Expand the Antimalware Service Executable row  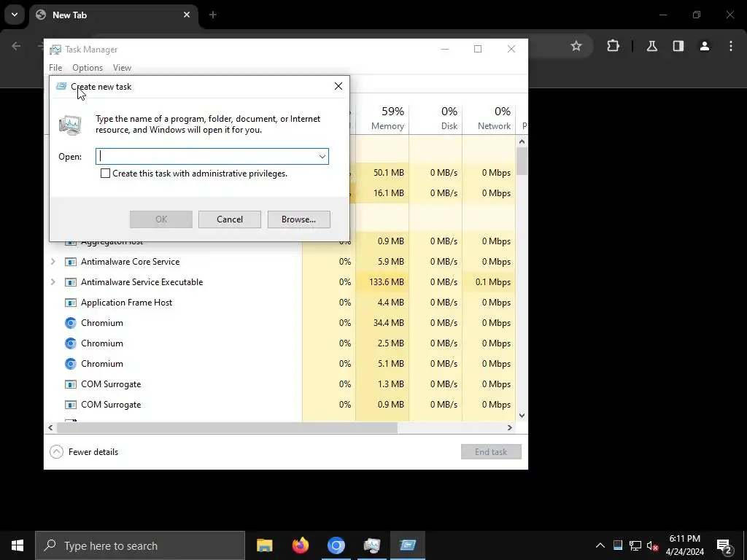pyautogui.click(x=53, y=282)
